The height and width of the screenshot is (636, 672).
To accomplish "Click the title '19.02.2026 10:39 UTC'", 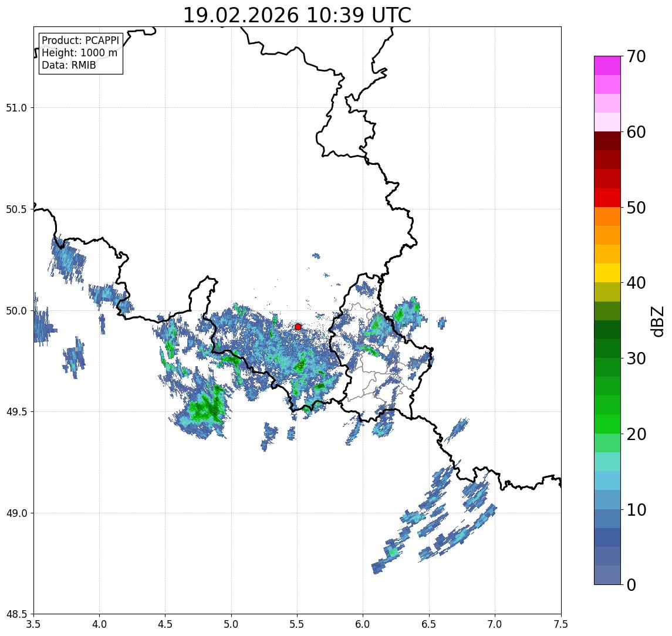I will (x=297, y=15).
